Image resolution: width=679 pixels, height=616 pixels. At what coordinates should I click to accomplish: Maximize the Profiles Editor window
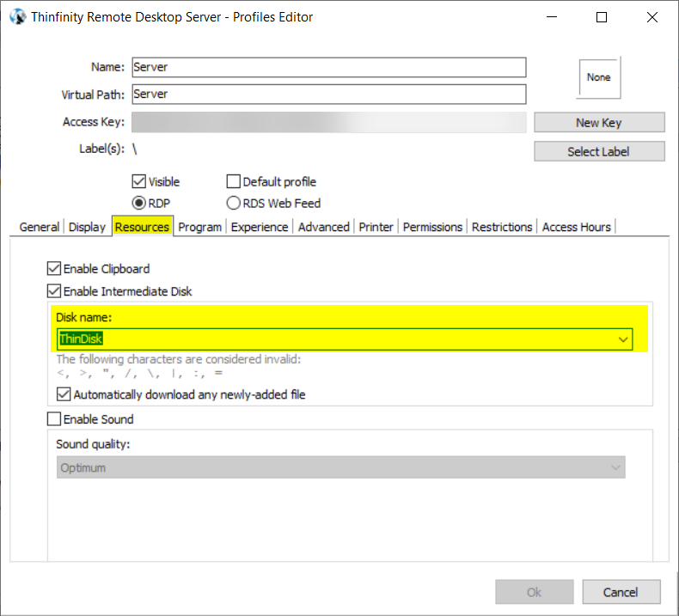[x=602, y=17]
